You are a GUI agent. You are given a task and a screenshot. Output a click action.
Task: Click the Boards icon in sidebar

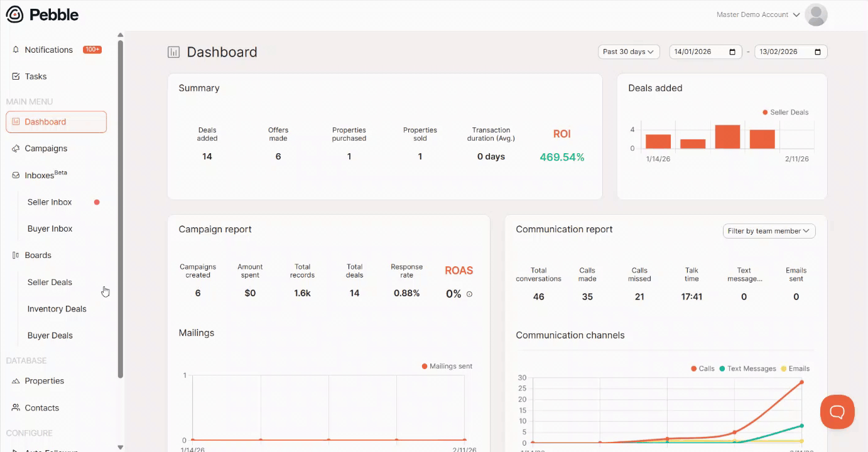point(16,256)
